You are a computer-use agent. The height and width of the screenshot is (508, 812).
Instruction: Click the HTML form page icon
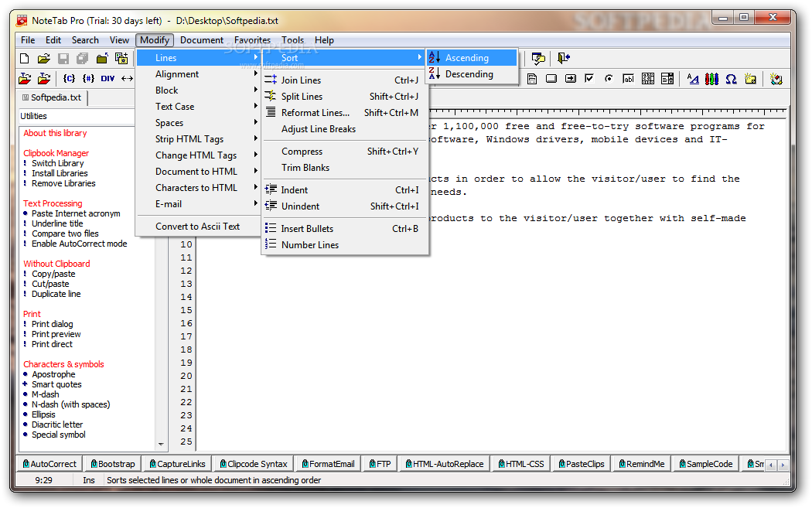532,79
